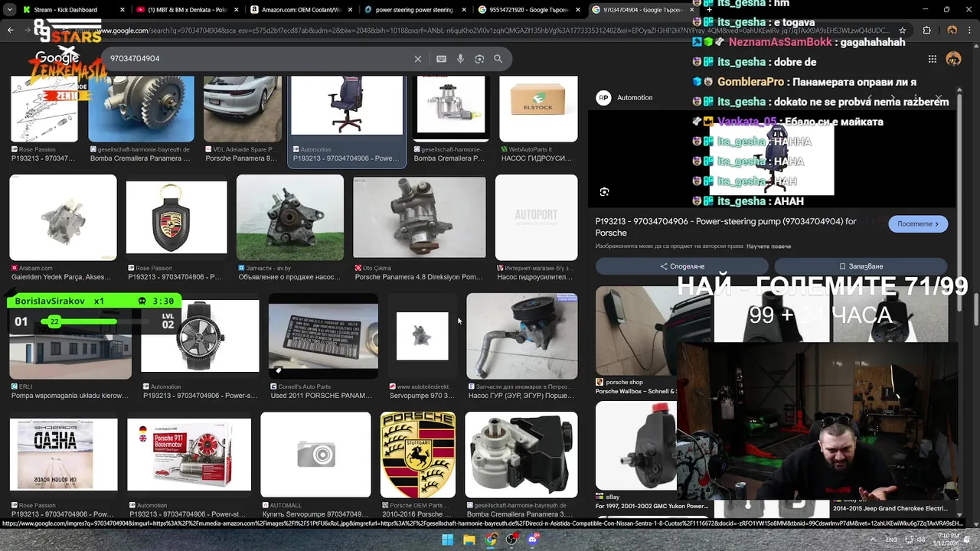Click Споделяне share button
The height and width of the screenshot is (551, 980).
[x=682, y=266]
